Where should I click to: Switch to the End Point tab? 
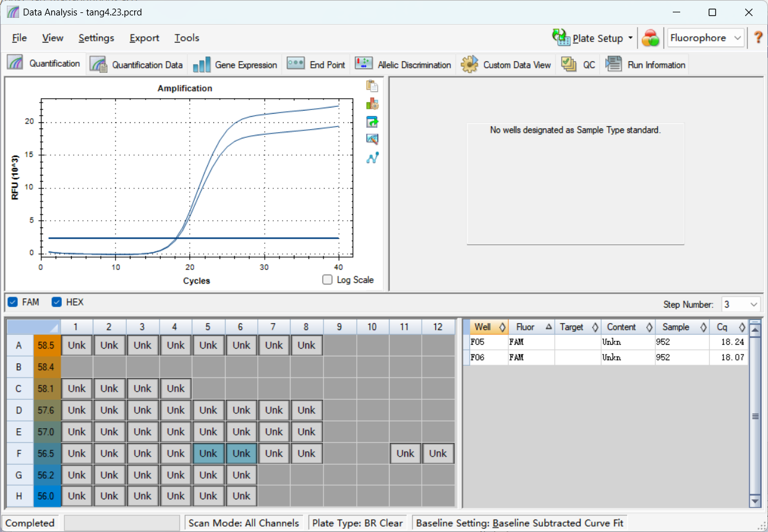(316, 64)
